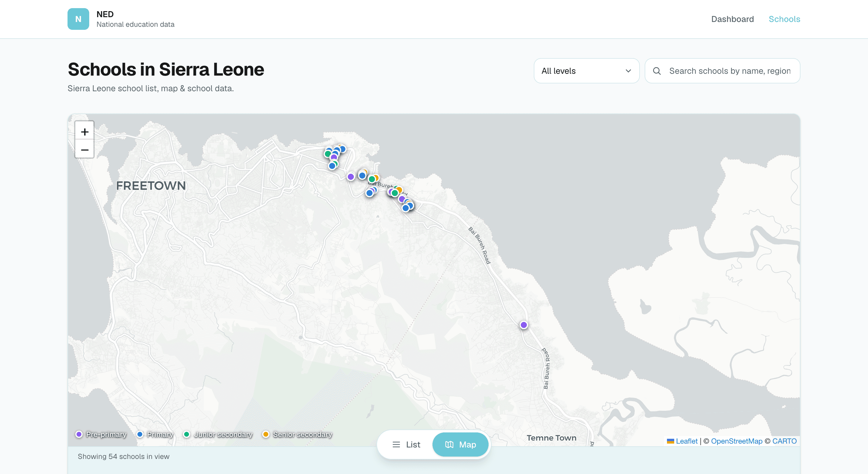Open the CARTO attribution link
Screen dimensions: 868x474
[x=784, y=441]
